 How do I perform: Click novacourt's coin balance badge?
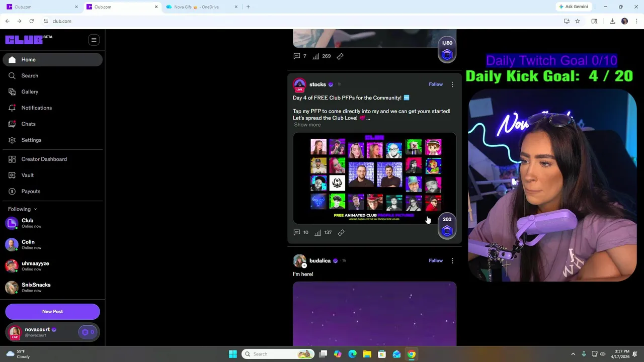(88, 332)
